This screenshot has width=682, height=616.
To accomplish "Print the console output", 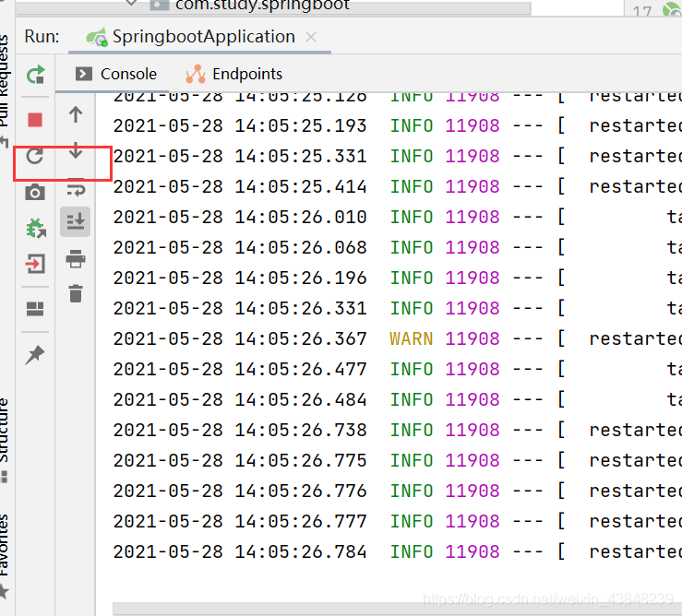I will [x=76, y=258].
